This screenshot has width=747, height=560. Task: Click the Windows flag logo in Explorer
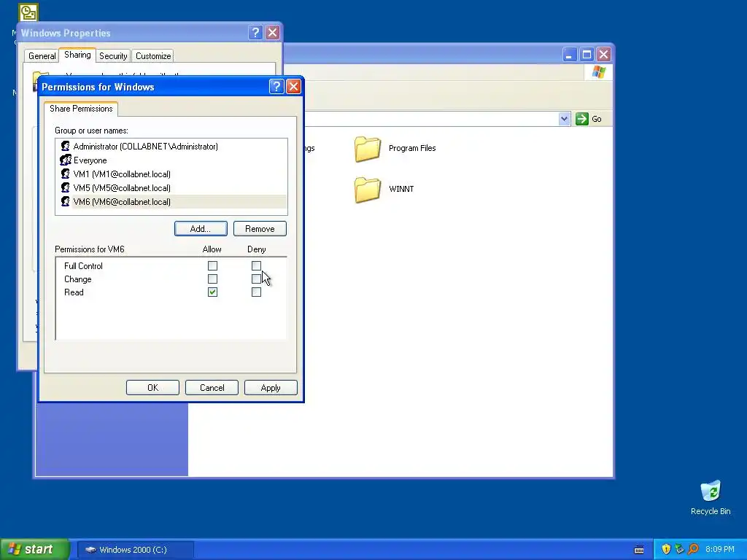[598, 72]
